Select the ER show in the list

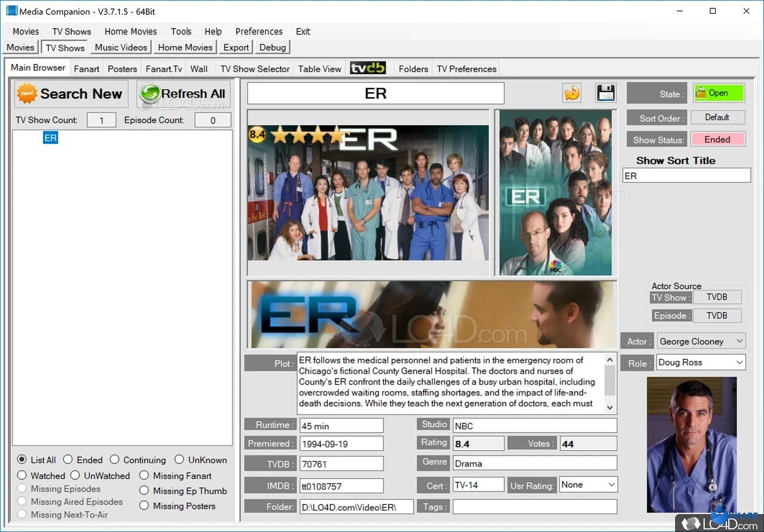[x=51, y=138]
